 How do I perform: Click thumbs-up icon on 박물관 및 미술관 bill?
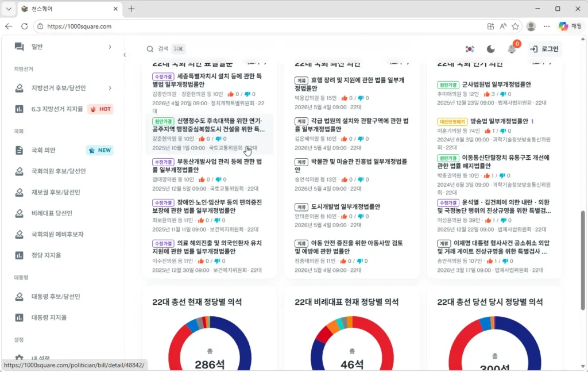(x=345, y=179)
